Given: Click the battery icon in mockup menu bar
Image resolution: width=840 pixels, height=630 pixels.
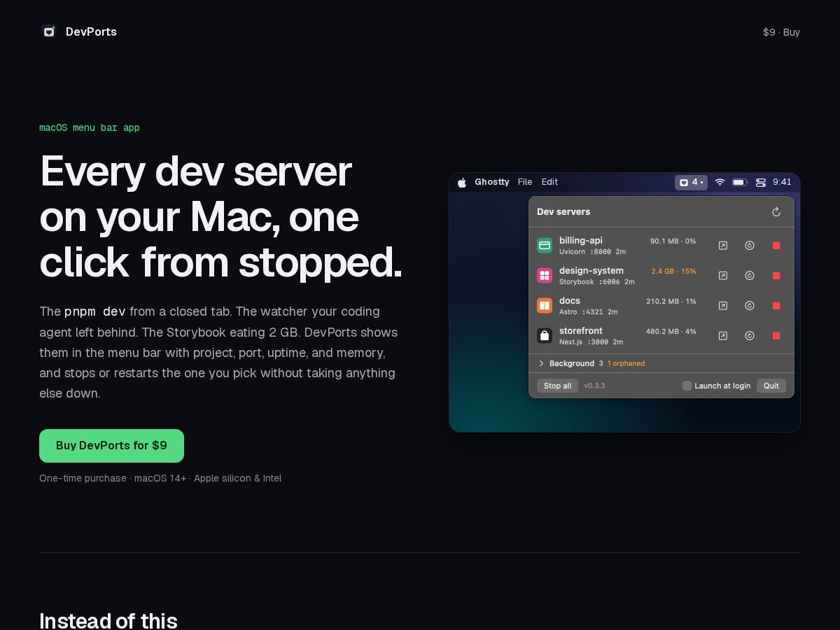Looking at the screenshot, I should [740, 182].
